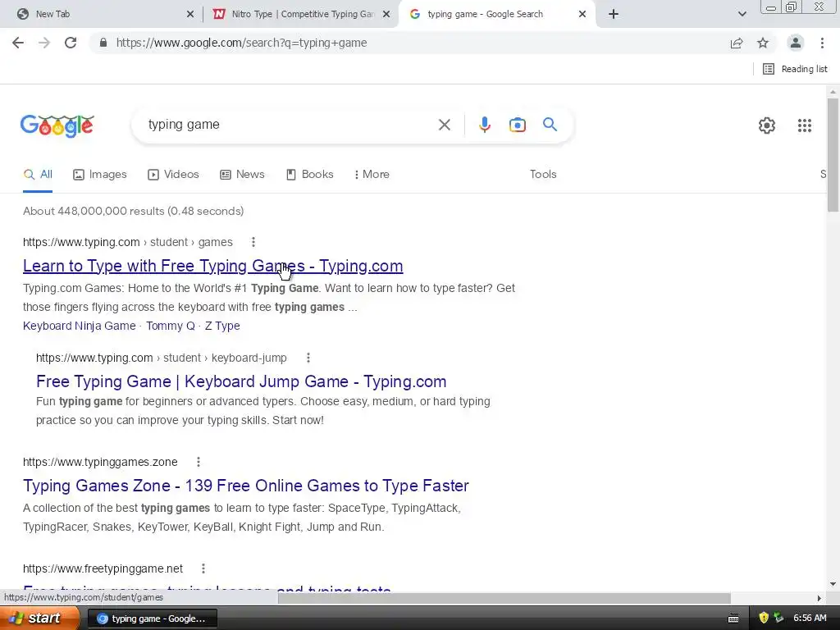Open search Tools options

pyautogui.click(x=543, y=175)
